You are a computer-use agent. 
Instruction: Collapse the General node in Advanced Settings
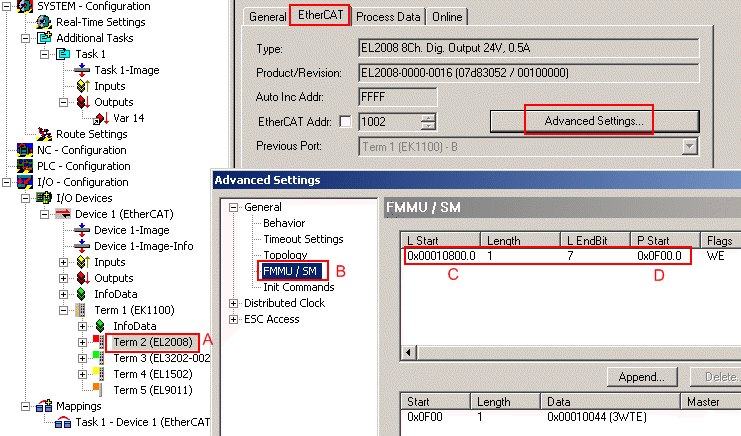pos(233,207)
